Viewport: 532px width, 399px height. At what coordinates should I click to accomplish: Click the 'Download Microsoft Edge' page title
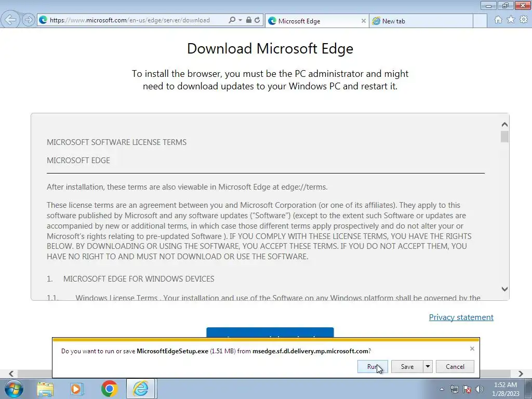270,48
